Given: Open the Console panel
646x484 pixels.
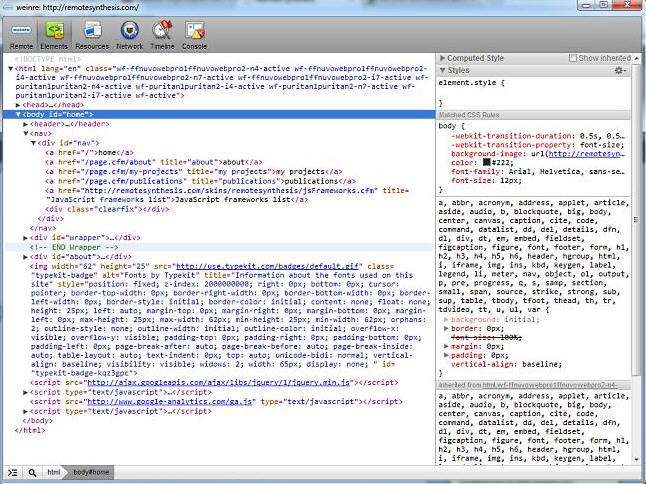Looking at the screenshot, I should coord(194,36).
